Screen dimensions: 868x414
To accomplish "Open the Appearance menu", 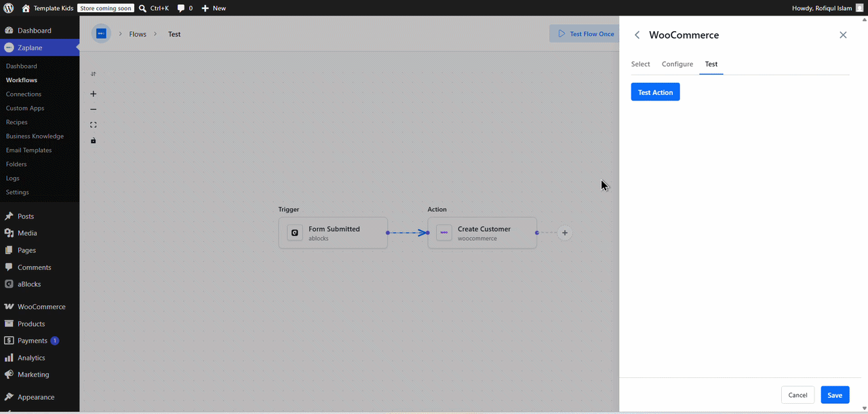I will 39,397.
